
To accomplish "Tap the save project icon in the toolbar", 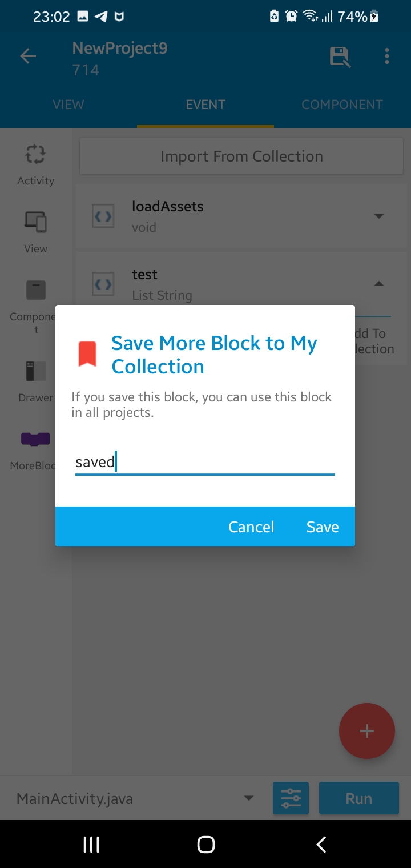I will click(x=340, y=55).
